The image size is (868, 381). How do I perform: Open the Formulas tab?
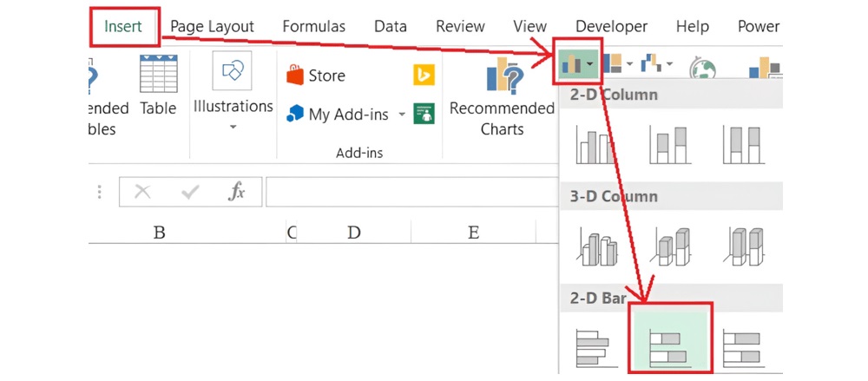coord(314,27)
